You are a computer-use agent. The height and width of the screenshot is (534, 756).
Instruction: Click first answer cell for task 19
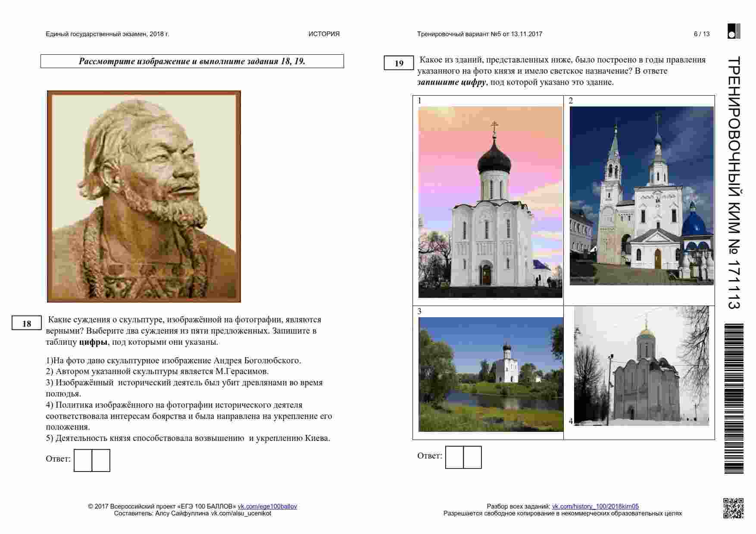(454, 457)
